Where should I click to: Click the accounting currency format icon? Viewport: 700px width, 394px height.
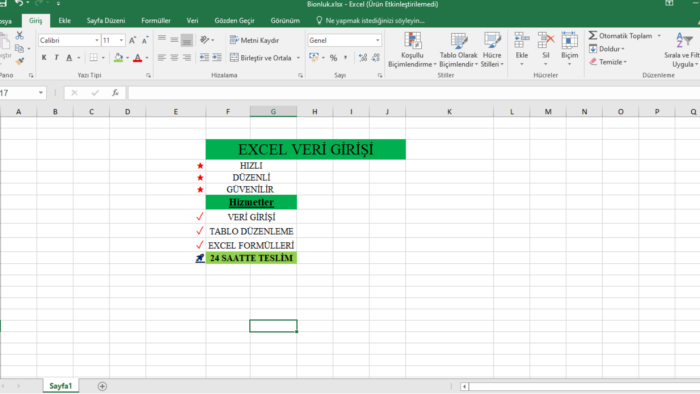tap(314, 58)
